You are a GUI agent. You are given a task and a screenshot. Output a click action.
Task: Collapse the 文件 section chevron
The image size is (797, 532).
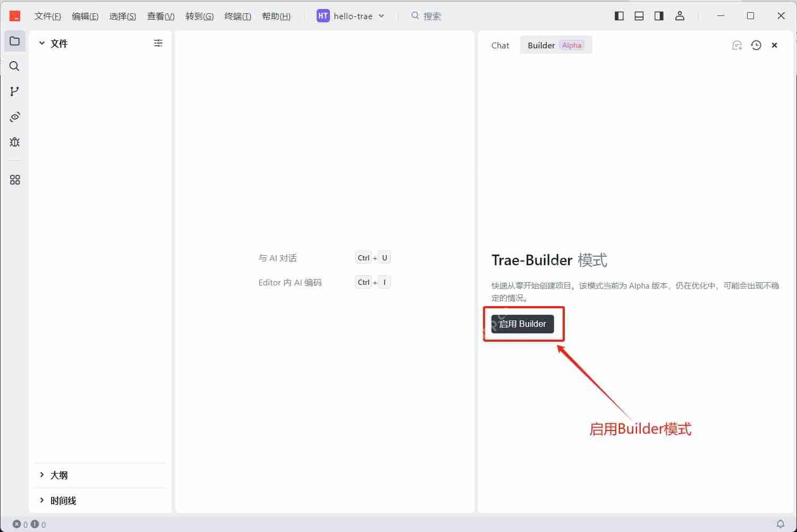[x=42, y=43]
